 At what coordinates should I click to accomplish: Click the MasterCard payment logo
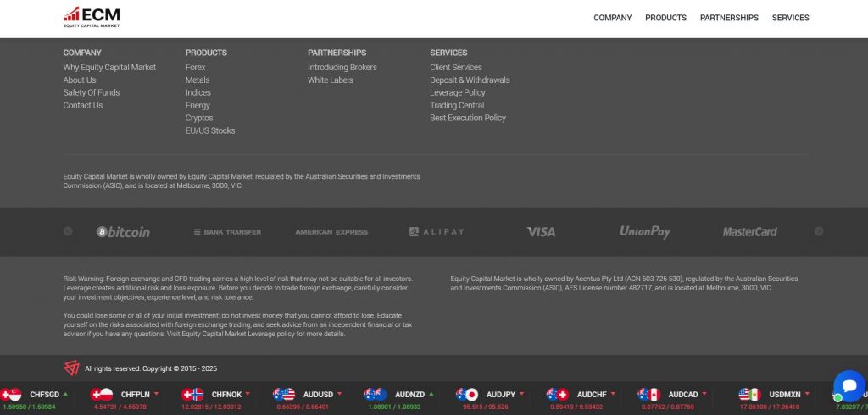[x=749, y=231]
